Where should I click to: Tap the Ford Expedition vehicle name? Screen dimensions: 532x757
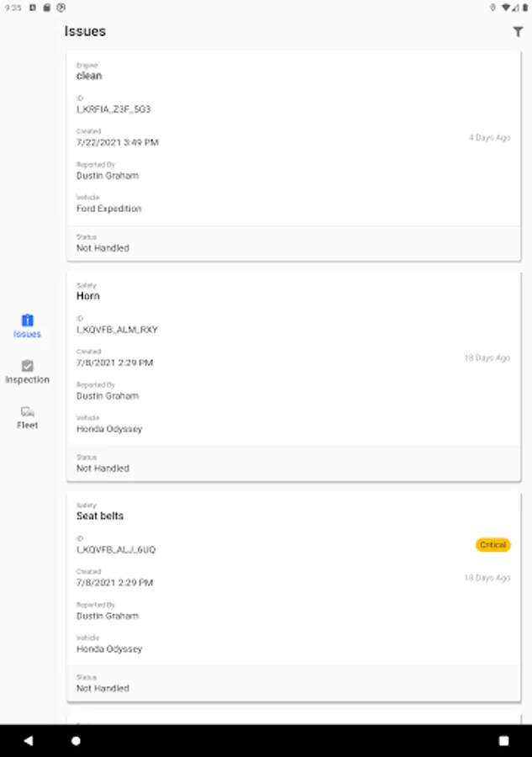point(109,209)
